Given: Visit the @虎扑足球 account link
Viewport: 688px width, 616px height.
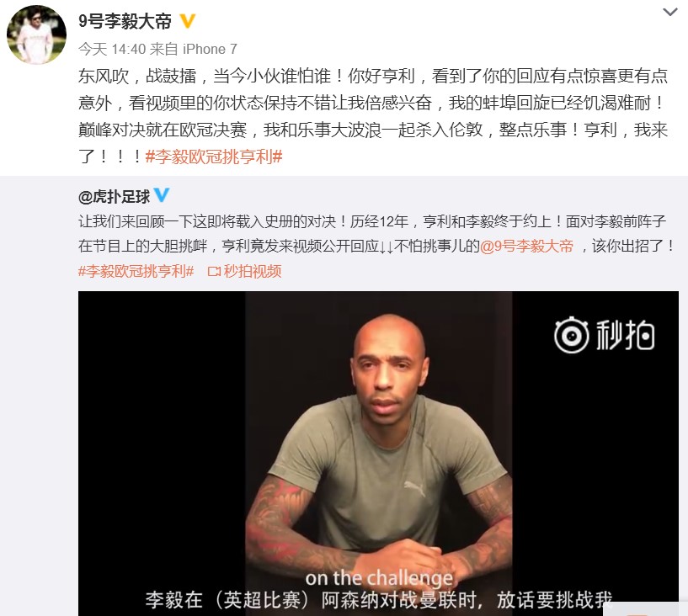Looking at the screenshot, I should (x=115, y=197).
